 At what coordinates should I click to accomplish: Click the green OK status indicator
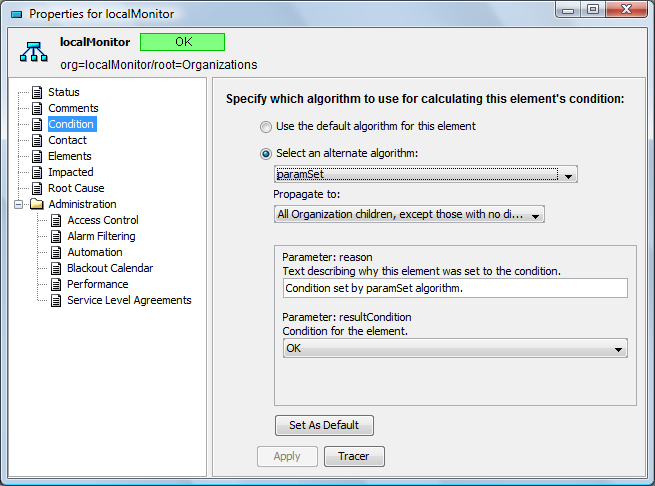coord(183,42)
